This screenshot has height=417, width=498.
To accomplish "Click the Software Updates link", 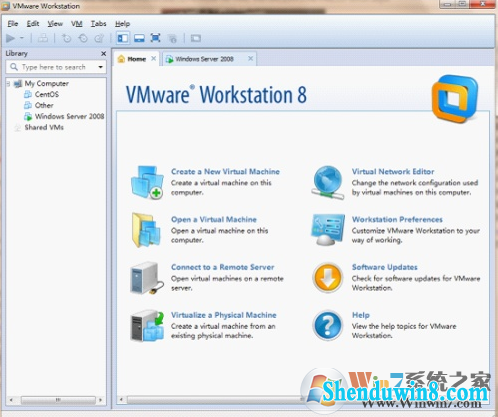I will point(385,267).
